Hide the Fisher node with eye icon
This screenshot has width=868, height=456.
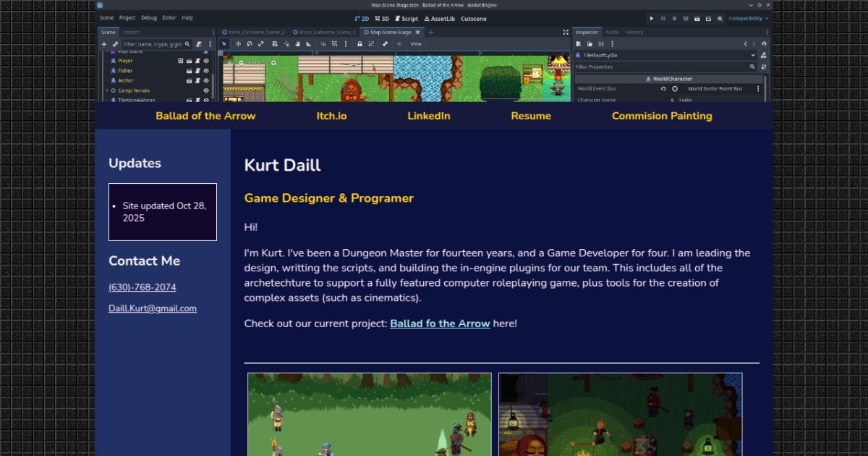point(206,71)
